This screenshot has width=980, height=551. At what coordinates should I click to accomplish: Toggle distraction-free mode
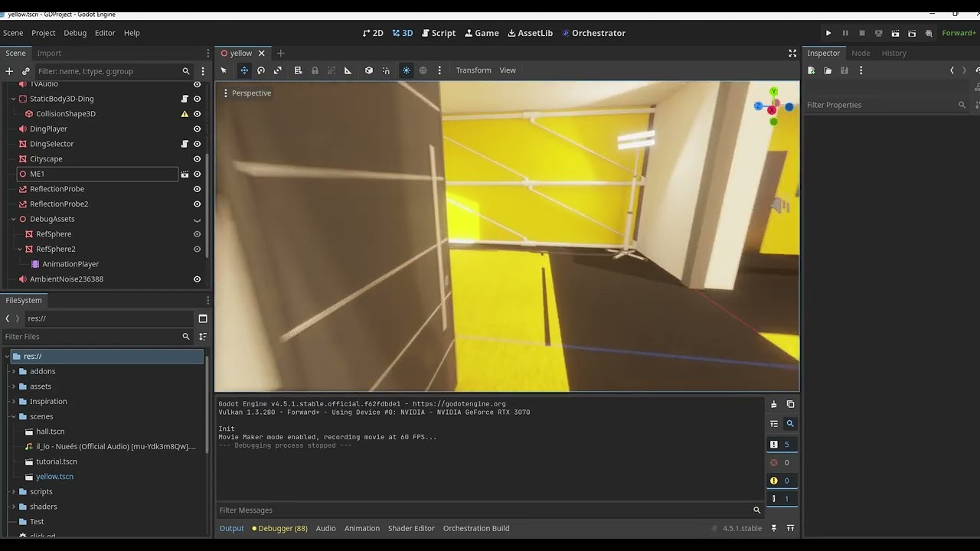[792, 53]
